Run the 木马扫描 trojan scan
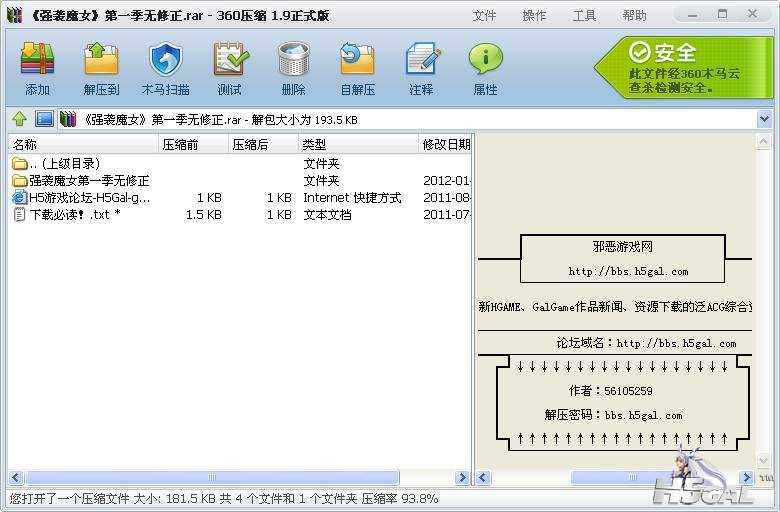Viewport: 780px width, 512px height. click(x=165, y=67)
